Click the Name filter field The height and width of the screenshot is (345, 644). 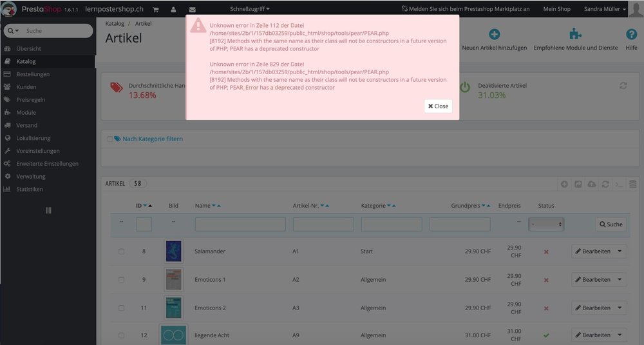pos(240,224)
